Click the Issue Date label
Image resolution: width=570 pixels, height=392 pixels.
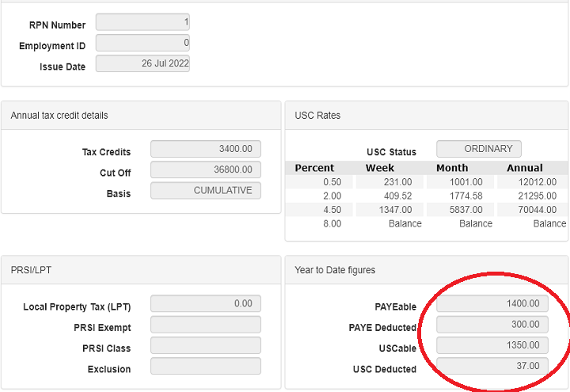(x=63, y=67)
